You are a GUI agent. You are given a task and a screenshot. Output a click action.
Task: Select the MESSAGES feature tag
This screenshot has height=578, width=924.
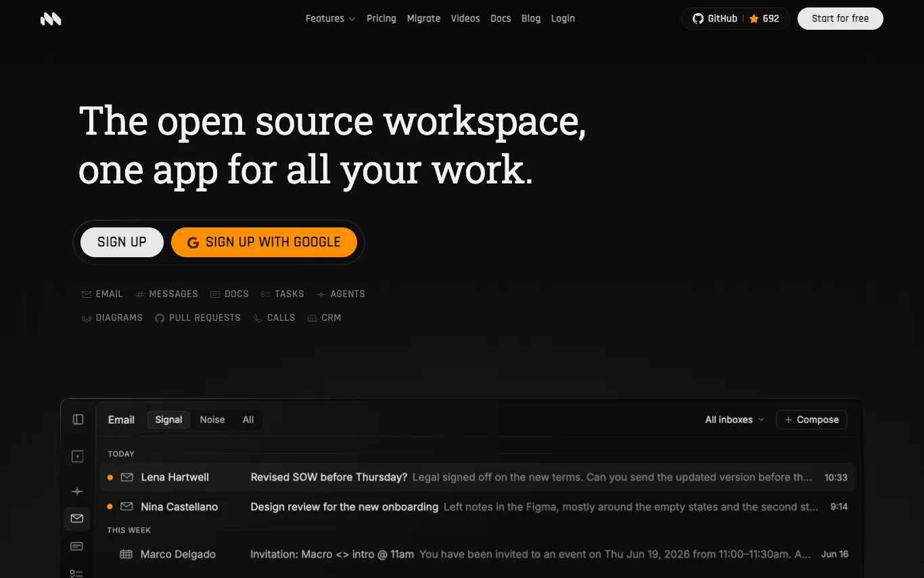click(x=167, y=294)
